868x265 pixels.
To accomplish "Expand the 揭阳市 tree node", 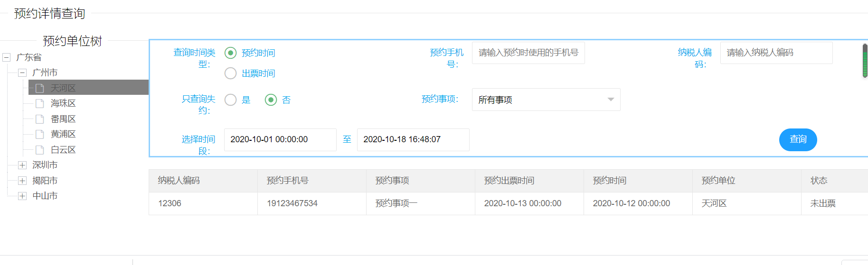I will pyautogui.click(x=22, y=181).
